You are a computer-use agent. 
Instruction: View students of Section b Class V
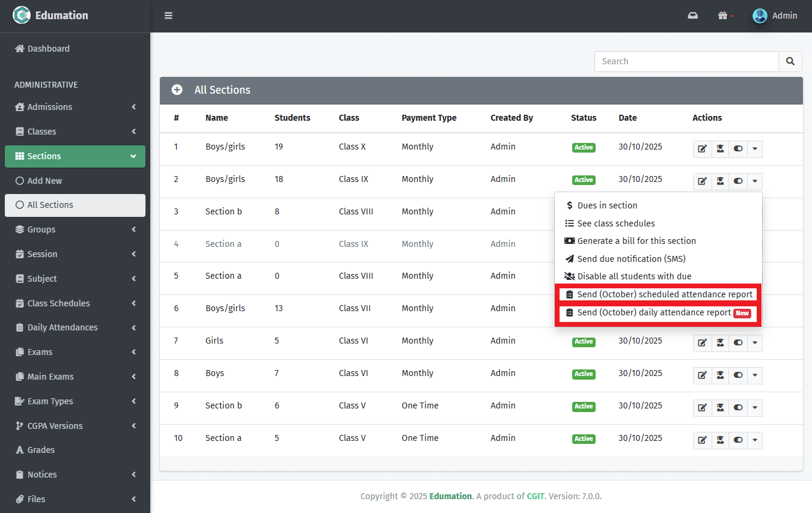[x=720, y=408]
